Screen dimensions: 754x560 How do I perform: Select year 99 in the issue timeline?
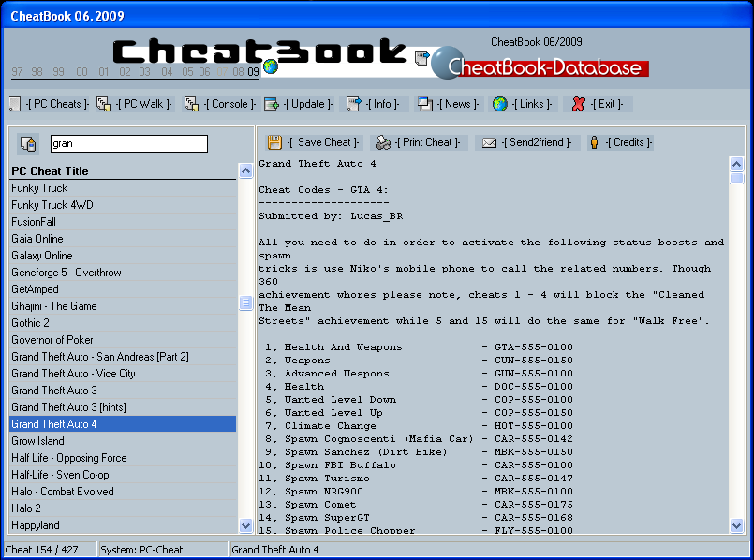coord(59,72)
